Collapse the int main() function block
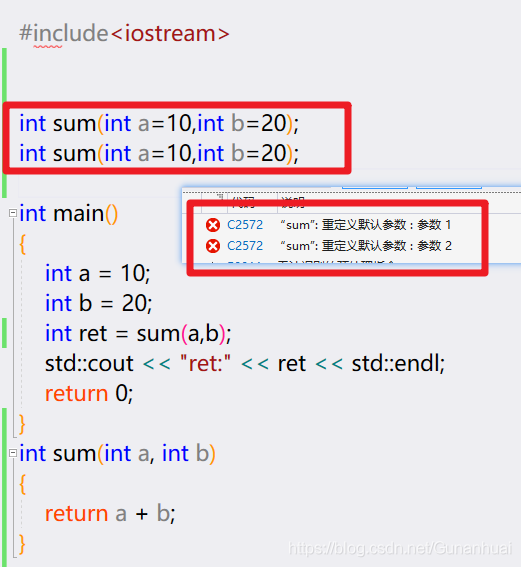 [x=13, y=213]
